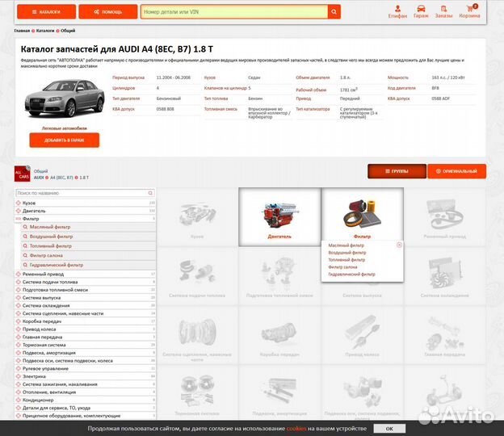Expand the Кузов tree category
Screen dimensions: 504x436
19,203
